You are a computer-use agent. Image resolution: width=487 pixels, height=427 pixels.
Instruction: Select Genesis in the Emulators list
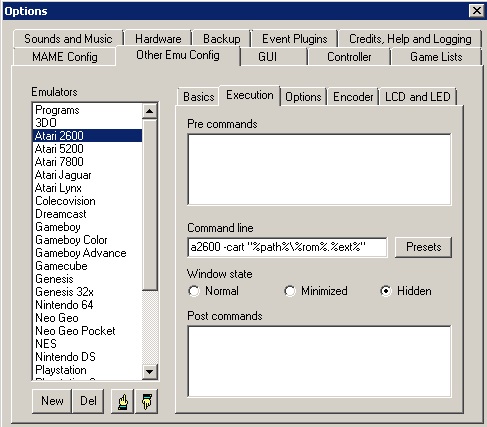(x=88, y=279)
